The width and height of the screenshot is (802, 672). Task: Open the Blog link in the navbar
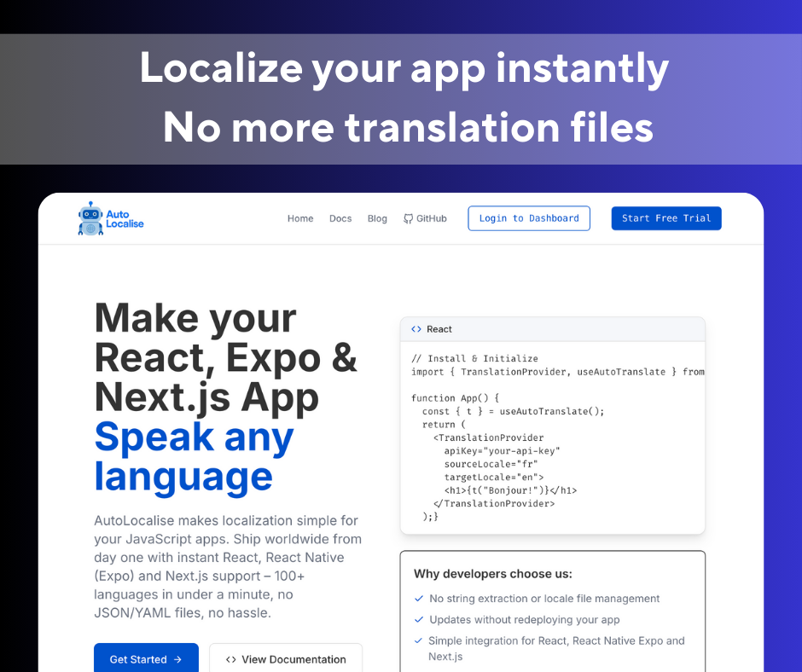pyautogui.click(x=377, y=218)
